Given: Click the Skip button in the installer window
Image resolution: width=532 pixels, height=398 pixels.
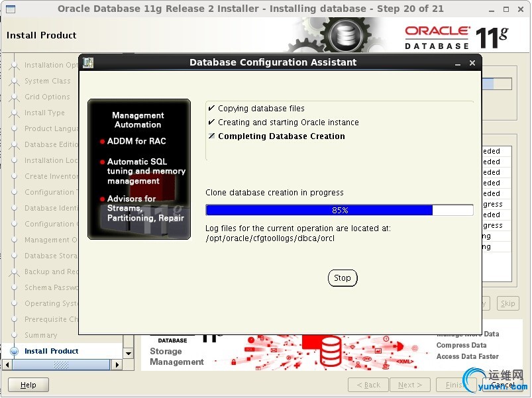Looking at the screenshot, I should (507, 303).
